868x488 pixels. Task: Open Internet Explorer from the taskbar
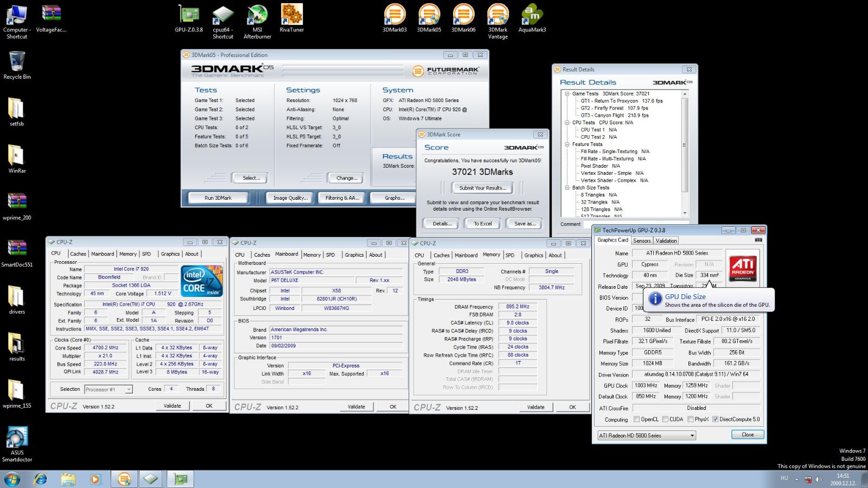coord(41,479)
